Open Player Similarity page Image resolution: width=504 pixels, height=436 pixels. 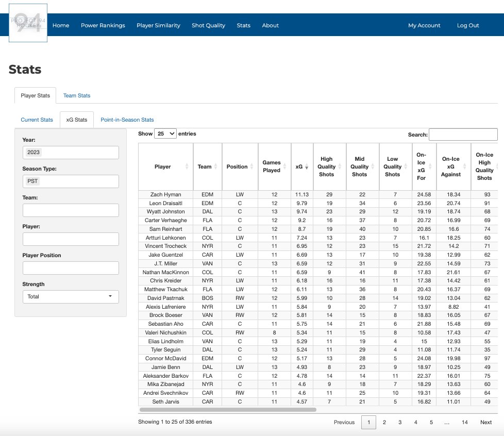coord(158,25)
